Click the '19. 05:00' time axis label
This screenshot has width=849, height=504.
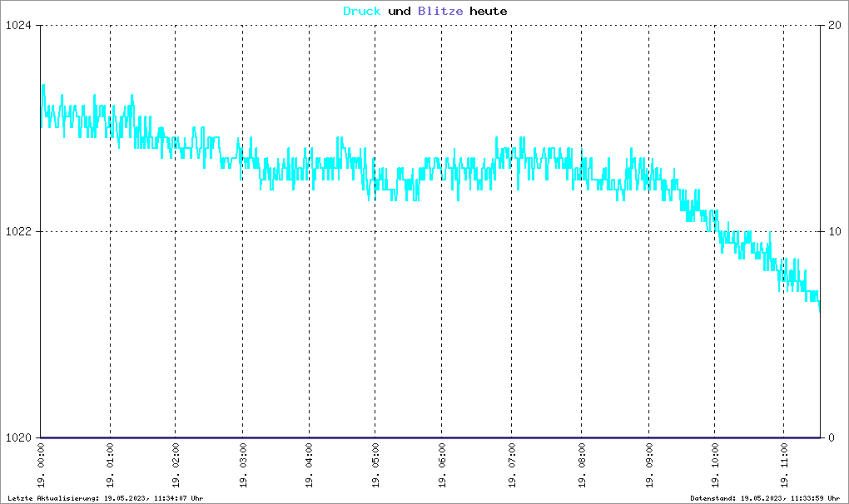click(x=375, y=467)
